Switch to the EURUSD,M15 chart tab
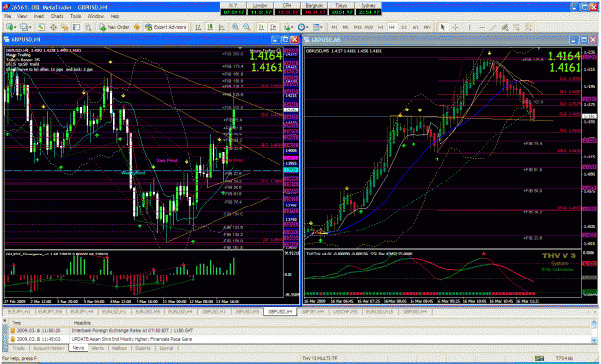The width and height of the screenshot is (601, 364). [x=380, y=312]
